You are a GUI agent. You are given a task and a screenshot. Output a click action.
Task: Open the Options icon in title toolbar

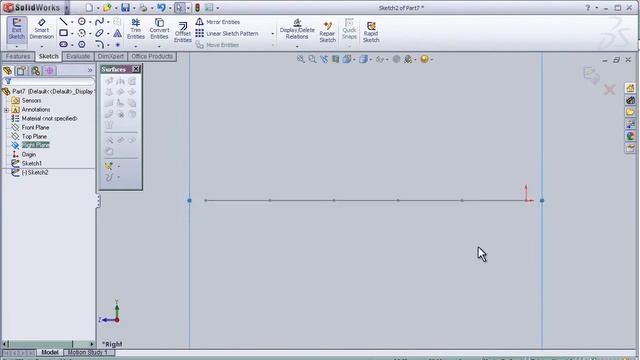point(209,7)
